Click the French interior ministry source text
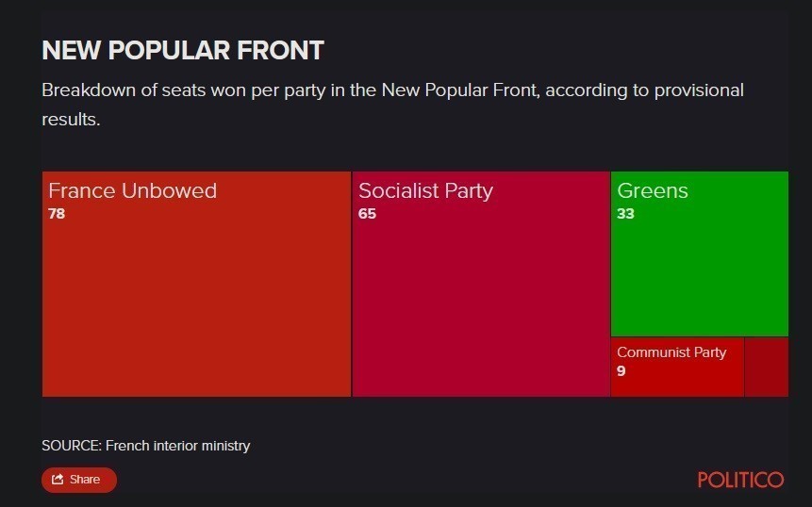The width and height of the screenshot is (812, 507). [x=178, y=446]
